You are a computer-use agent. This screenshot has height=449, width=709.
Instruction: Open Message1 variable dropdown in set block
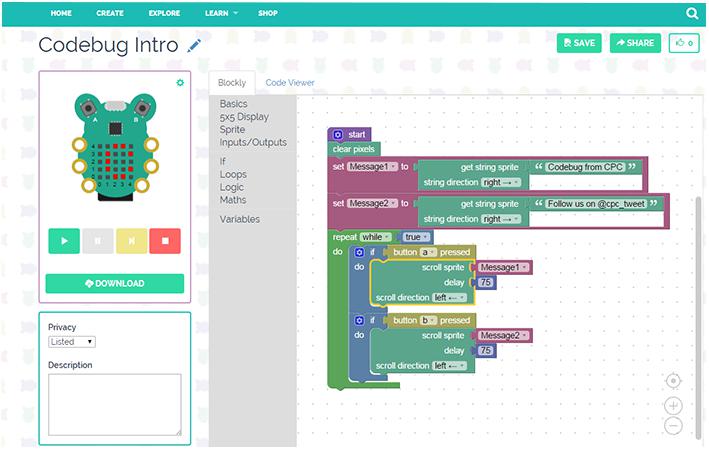coord(372,167)
